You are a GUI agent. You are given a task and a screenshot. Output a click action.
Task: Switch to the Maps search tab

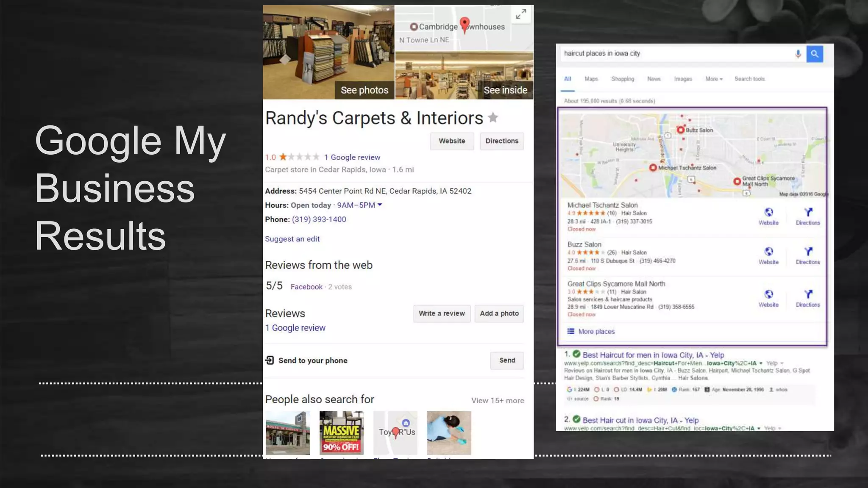coord(591,79)
